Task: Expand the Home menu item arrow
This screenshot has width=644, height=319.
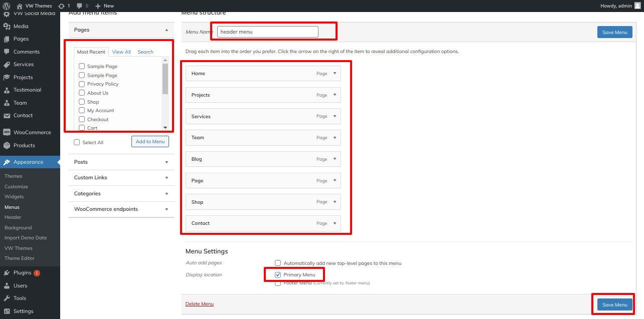Action: tap(335, 74)
